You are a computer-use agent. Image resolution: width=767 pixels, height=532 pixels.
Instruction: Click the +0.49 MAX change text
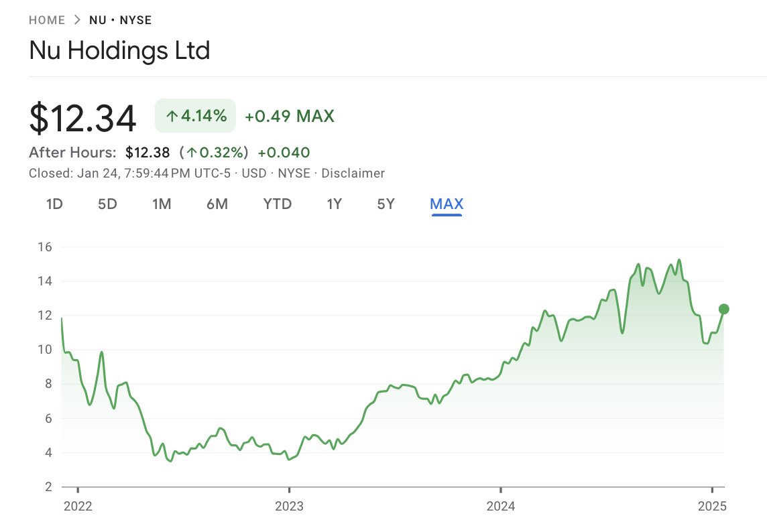(290, 116)
